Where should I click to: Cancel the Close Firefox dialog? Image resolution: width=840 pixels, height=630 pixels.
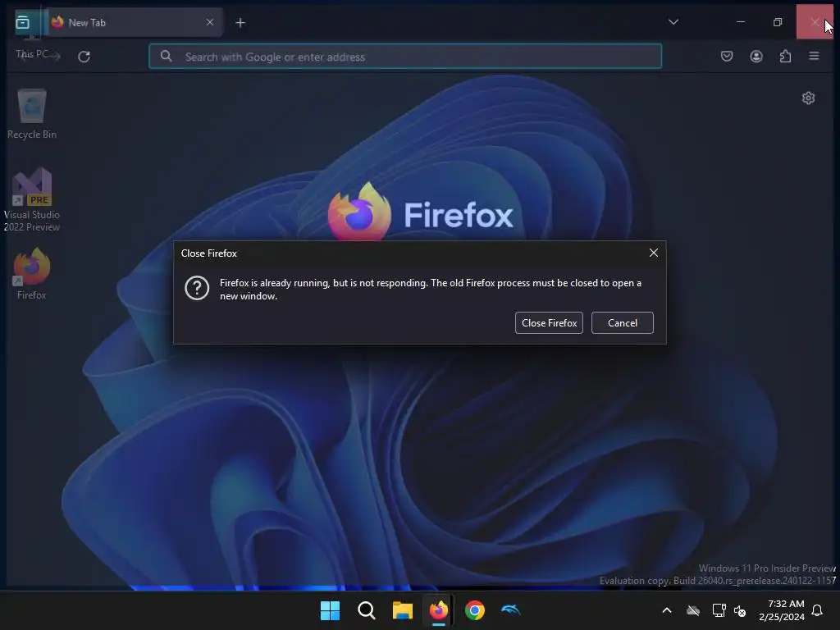click(x=622, y=322)
